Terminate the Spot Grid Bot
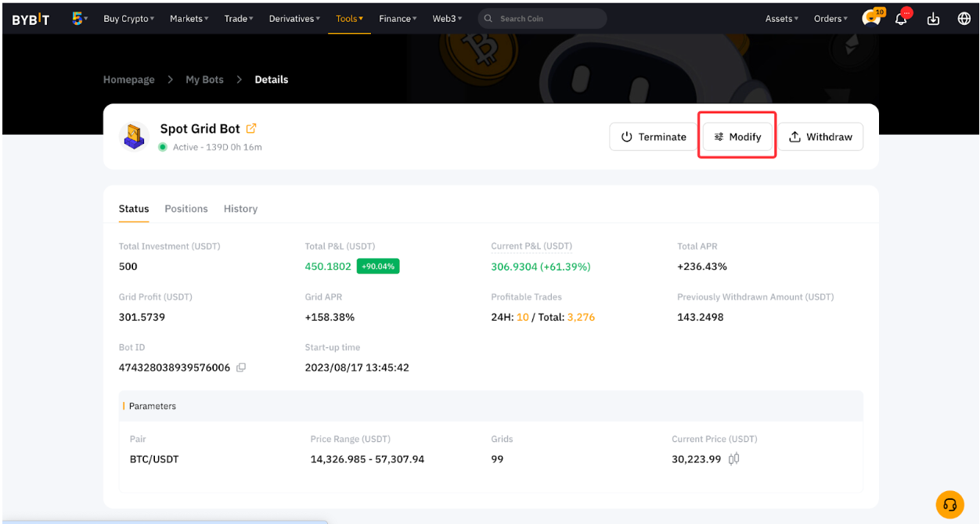 (653, 137)
